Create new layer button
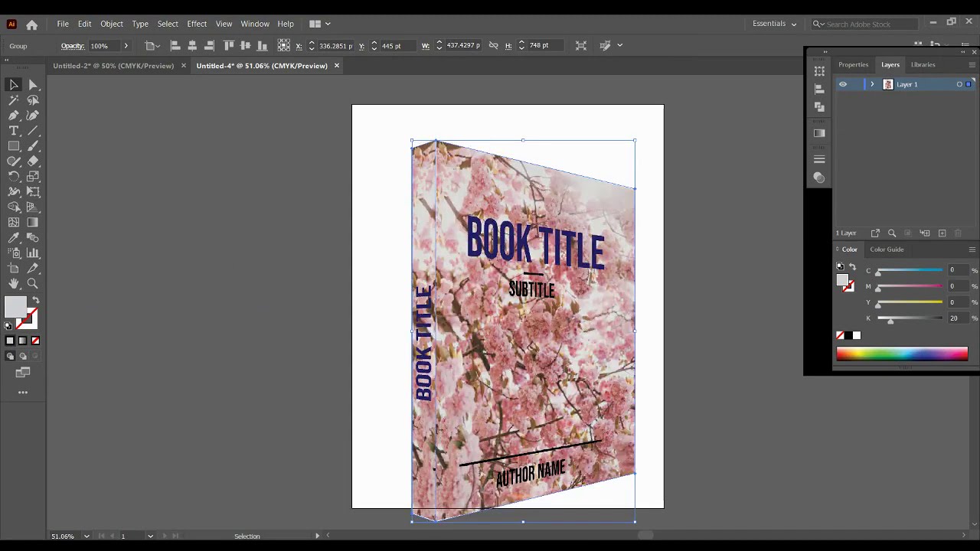Viewport: 980px width, 551px height. pyautogui.click(x=942, y=233)
